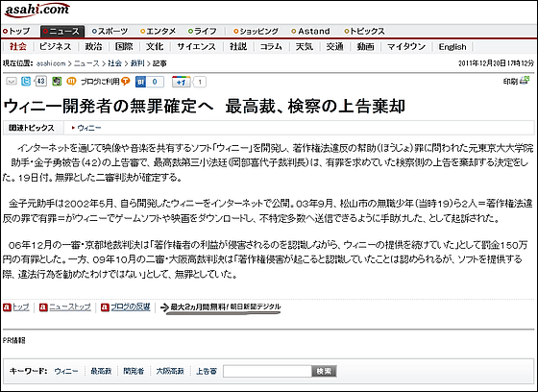The width and height of the screenshot is (538, 392).
Task: Select the 政治 subcategory
Action: 93,46
